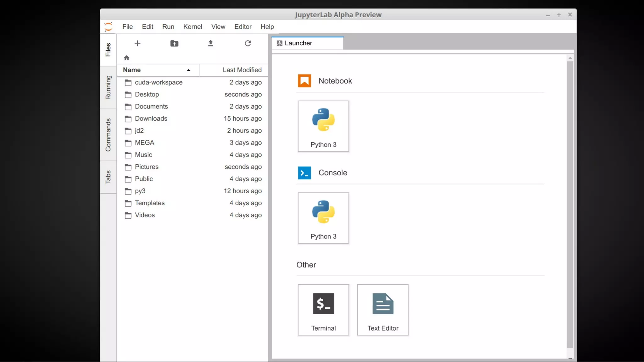The image size is (644, 362).
Task: Click '12 hours ago' modified time
Action: (243, 191)
